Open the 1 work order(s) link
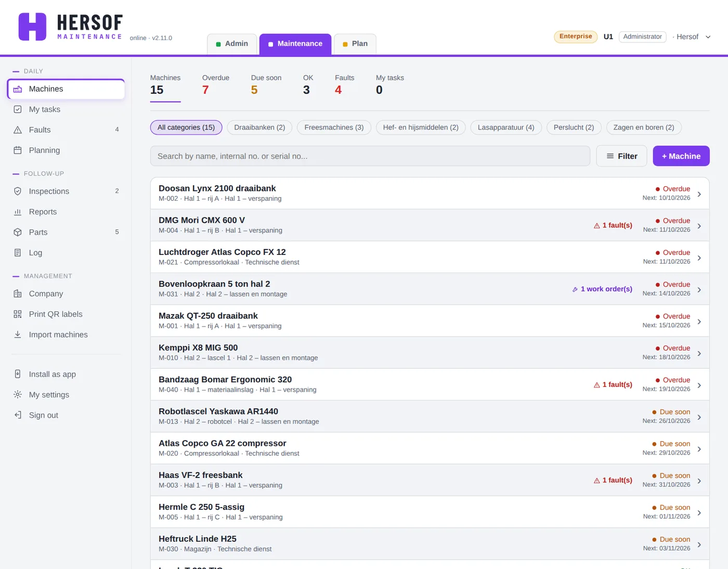728x569 pixels. pyautogui.click(x=602, y=289)
